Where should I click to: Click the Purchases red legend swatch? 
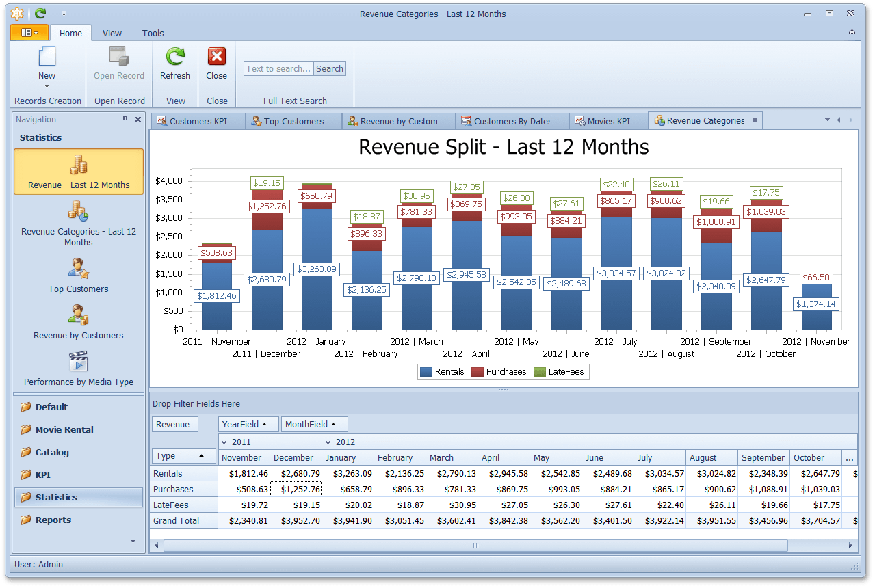(x=477, y=372)
